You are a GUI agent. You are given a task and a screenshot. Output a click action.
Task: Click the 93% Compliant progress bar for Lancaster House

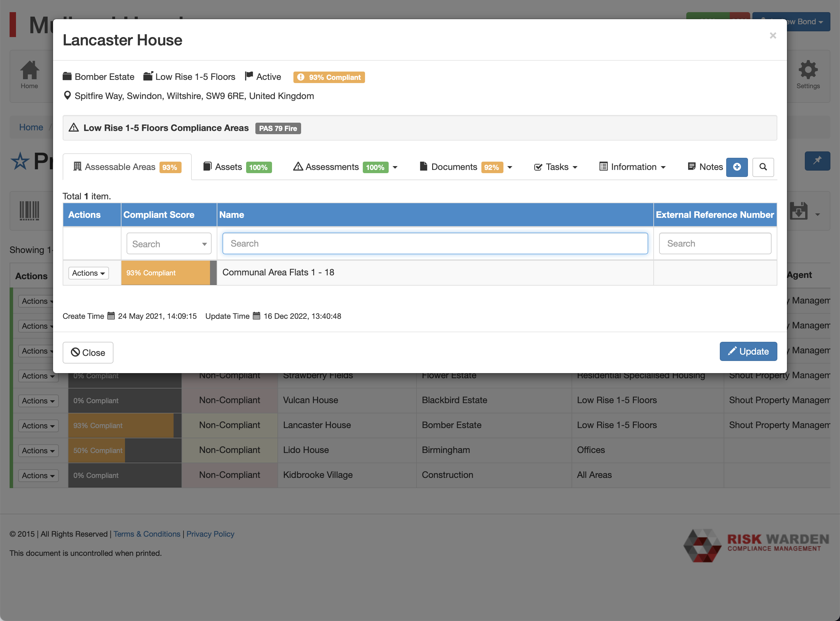(x=121, y=425)
